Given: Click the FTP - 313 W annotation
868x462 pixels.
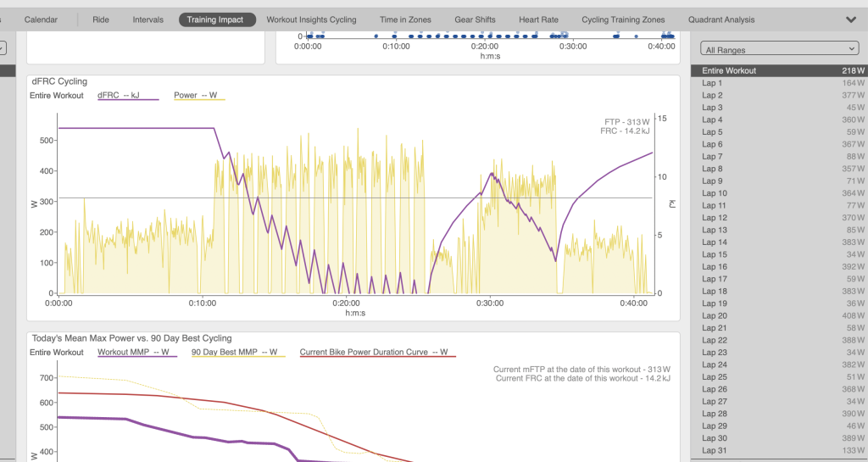Looking at the screenshot, I should coord(626,122).
